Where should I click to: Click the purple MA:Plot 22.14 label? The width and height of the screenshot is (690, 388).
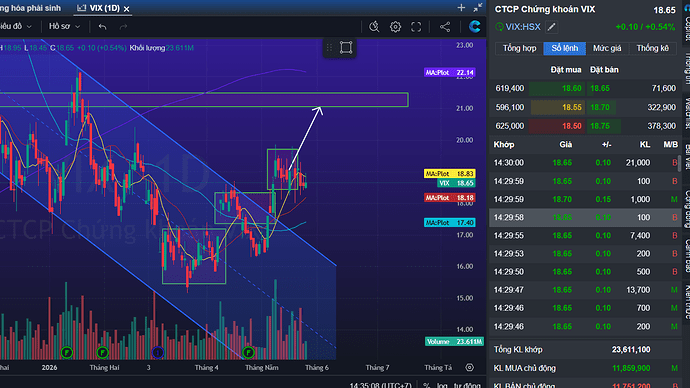[x=449, y=73]
